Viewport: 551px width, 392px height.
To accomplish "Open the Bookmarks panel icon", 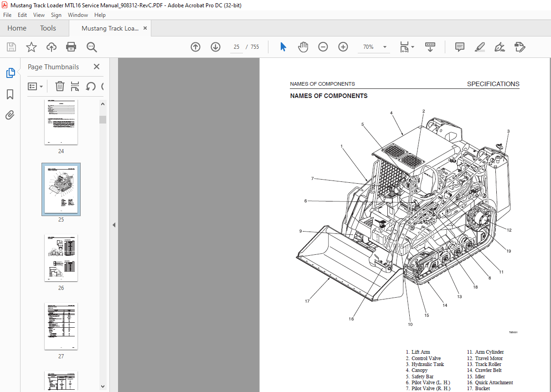I will (10, 94).
